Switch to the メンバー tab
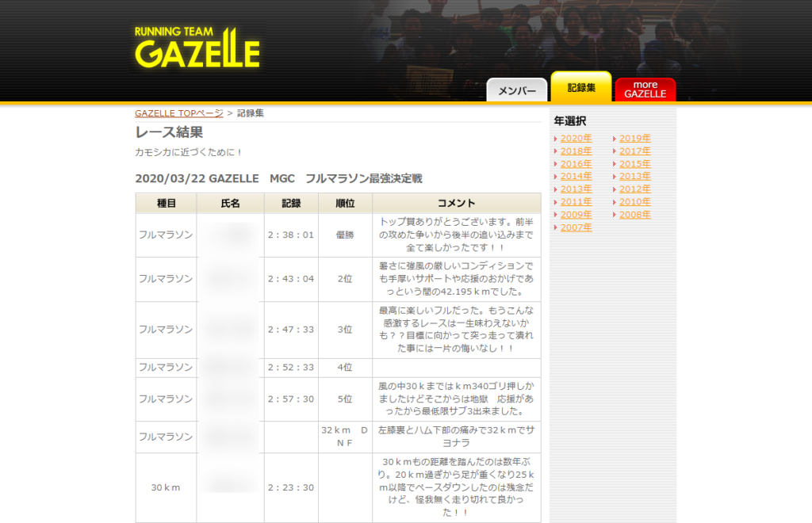Screen dimensions: 812x523 516,90
